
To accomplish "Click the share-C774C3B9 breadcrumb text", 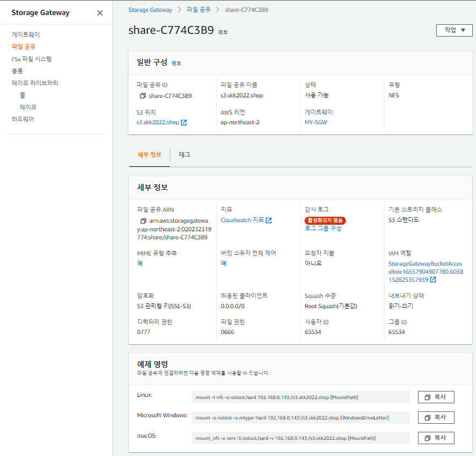I will [x=247, y=10].
